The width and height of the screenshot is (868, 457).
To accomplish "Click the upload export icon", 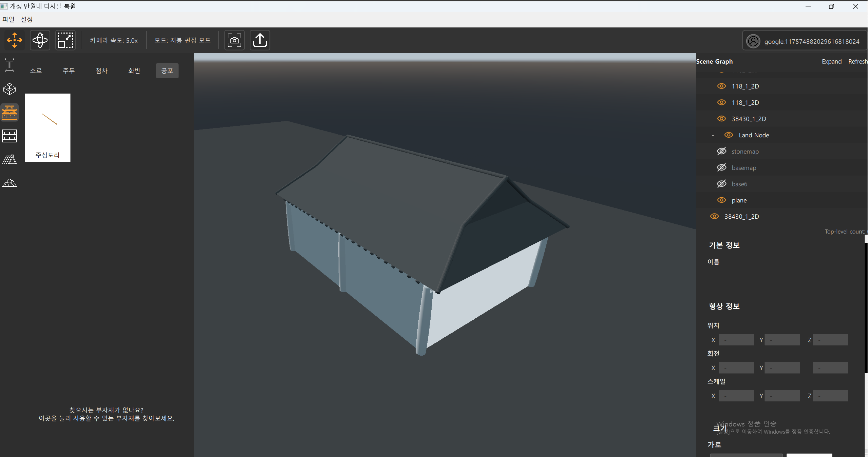I will pyautogui.click(x=260, y=40).
